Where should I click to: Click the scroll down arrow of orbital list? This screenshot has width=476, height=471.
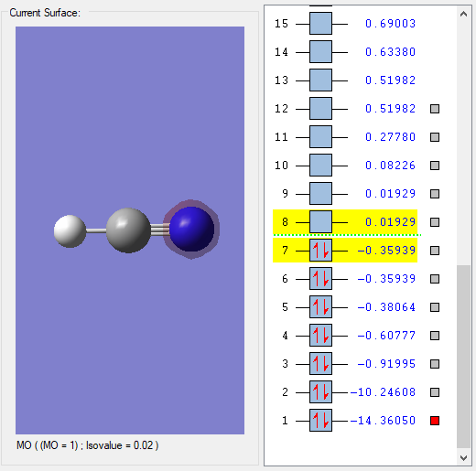[463, 457]
